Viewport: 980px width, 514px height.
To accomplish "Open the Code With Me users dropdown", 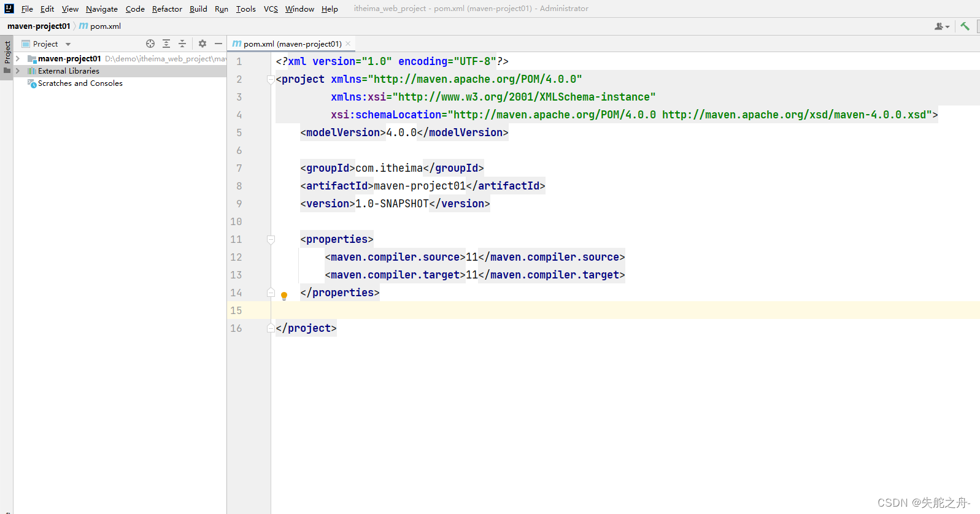I will pyautogui.click(x=942, y=26).
